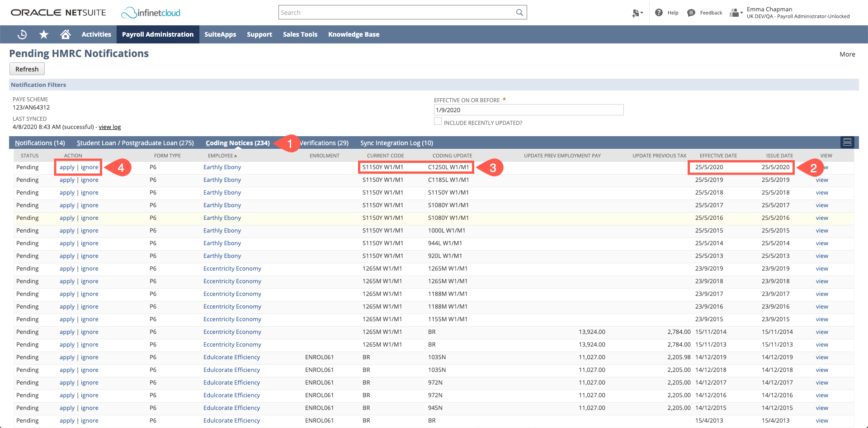The height and width of the screenshot is (428, 868).
Task: Click the quick-create new record icon
Action: 635,12
